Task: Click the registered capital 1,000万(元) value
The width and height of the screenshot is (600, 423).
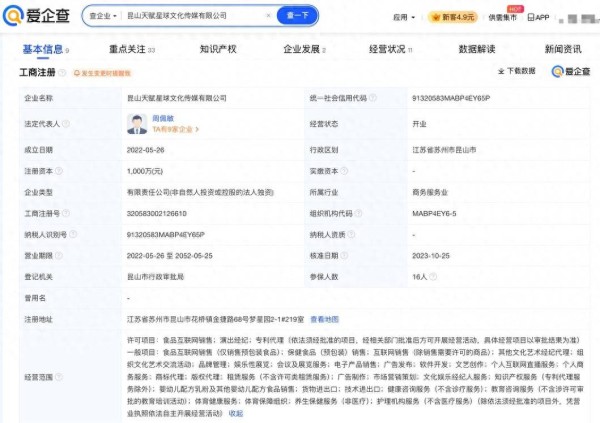Action: click(x=145, y=171)
